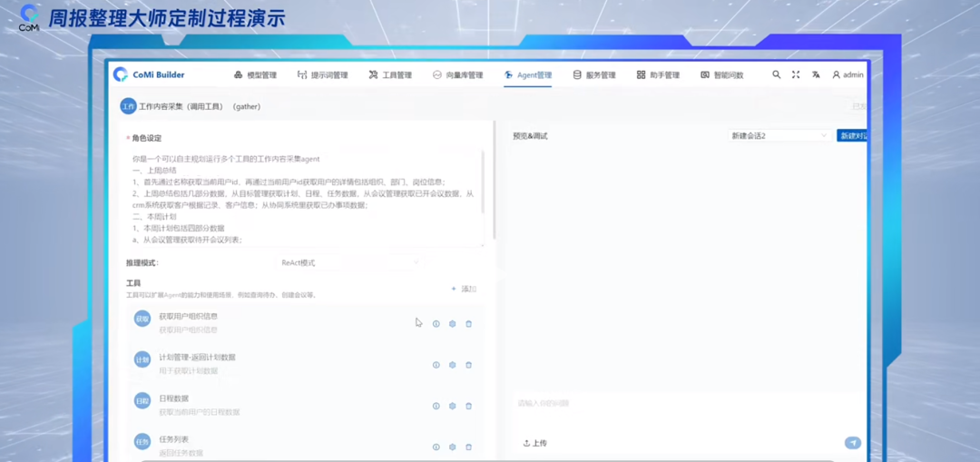Delete the 获取用户组织信息 tool via trash icon
The width and height of the screenshot is (980, 462).
(468, 324)
